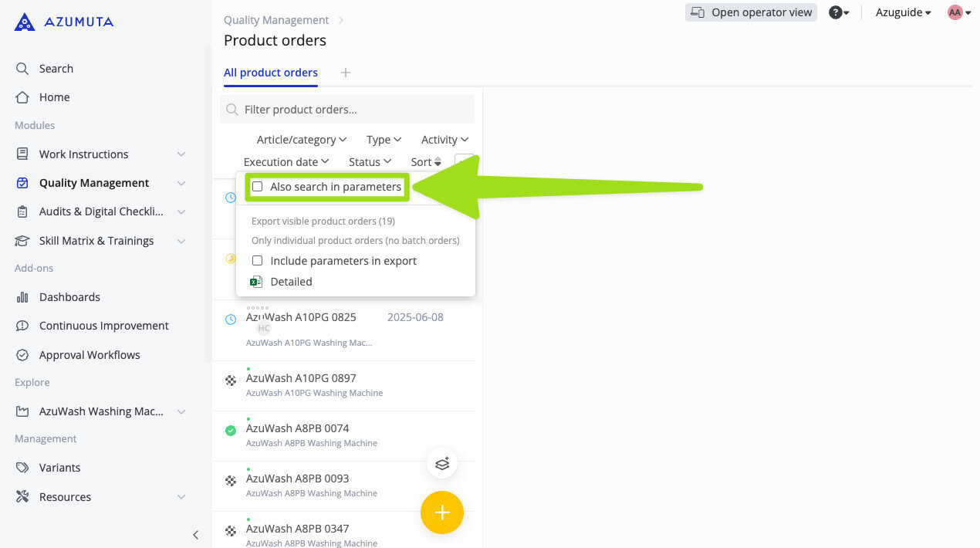Click the Approval Workflows checkmark icon

click(x=22, y=355)
